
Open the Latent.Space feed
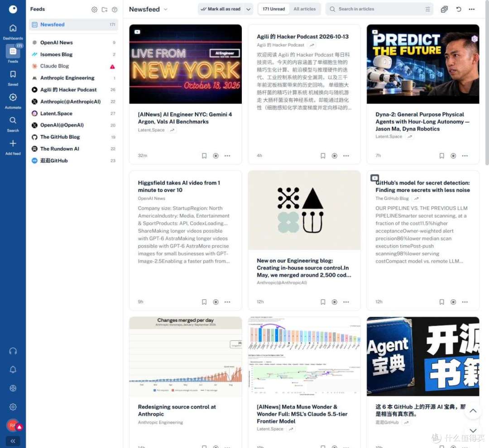click(x=73, y=114)
